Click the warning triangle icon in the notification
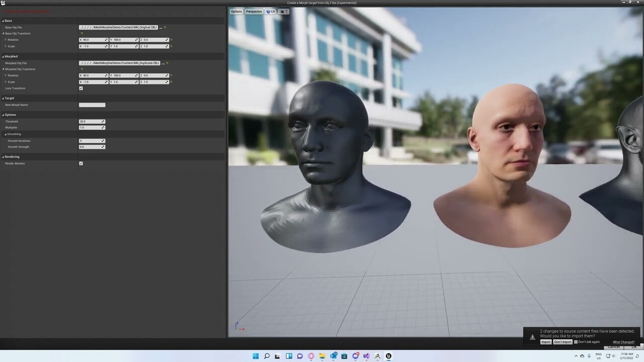Image resolution: width=644 pixels, height=362 pixels. click(532, 337)
